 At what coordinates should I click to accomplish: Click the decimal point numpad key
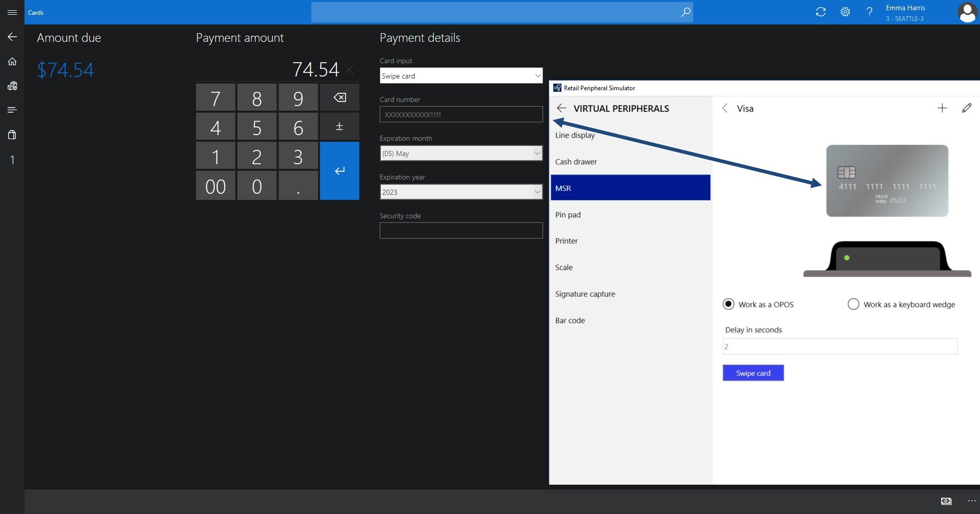pyautogui.click(x=298, y=186)
